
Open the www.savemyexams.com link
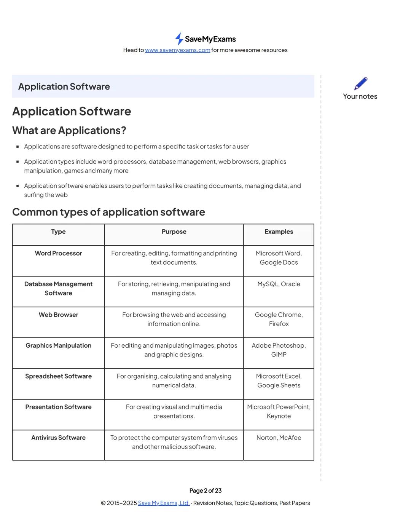[x=177, y=50]
